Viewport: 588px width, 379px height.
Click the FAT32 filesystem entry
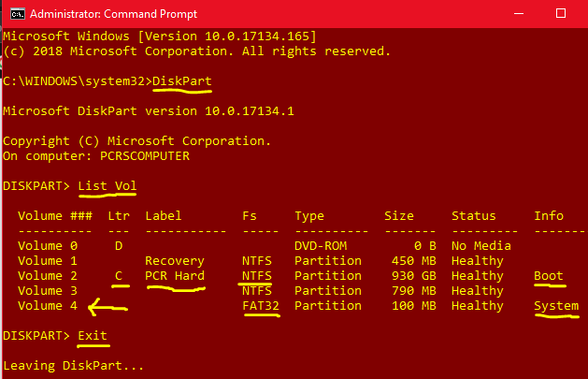click(261, 305)
